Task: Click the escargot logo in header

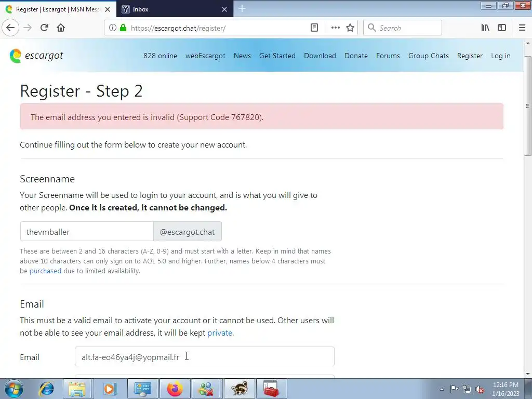Action: point(36,56)
